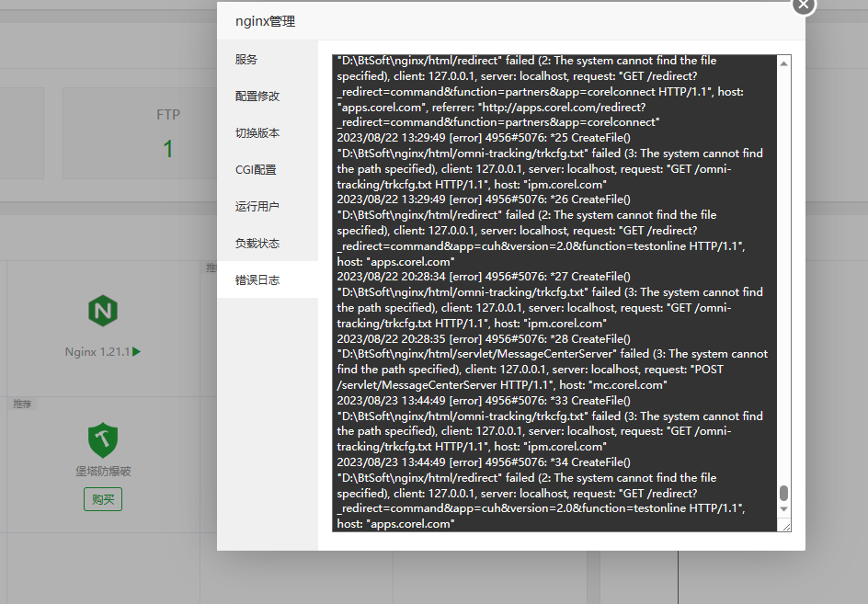Image resolution: width=868 pixels, height=604 pixels.
Task: Click the text host: "mc.corel.com" in the log
Action: point(613,385)
